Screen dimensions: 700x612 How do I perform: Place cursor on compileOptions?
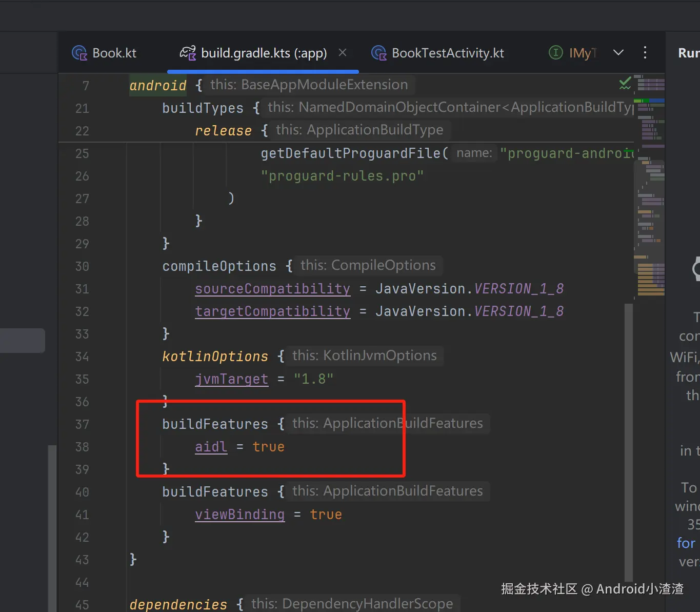coord(219,266)
